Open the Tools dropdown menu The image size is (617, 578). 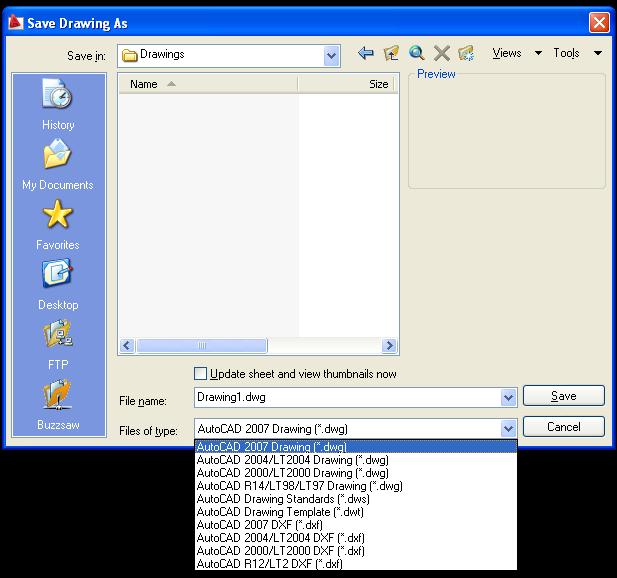tap(578, 53)
